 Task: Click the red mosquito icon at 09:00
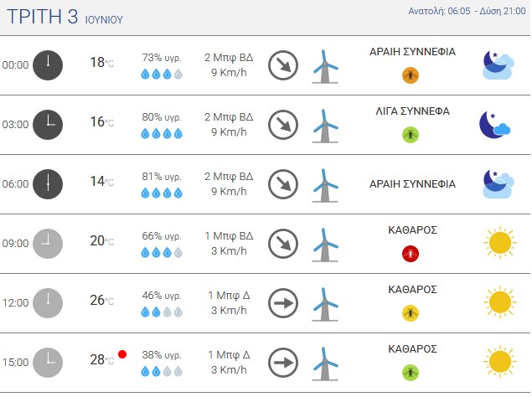click(411, 254)
